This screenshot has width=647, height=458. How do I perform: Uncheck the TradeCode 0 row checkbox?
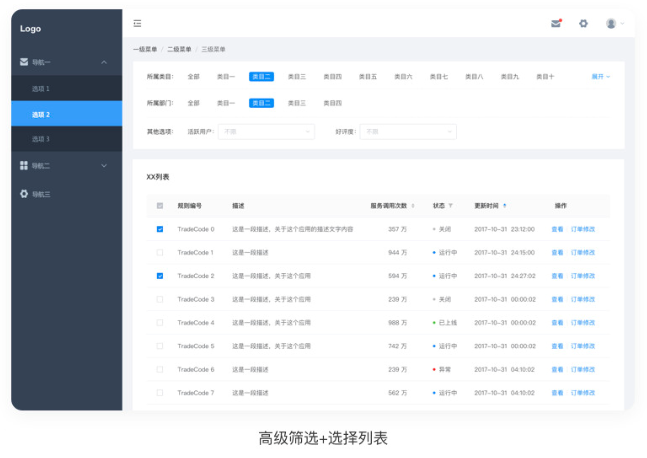click(x=160, y=229)
